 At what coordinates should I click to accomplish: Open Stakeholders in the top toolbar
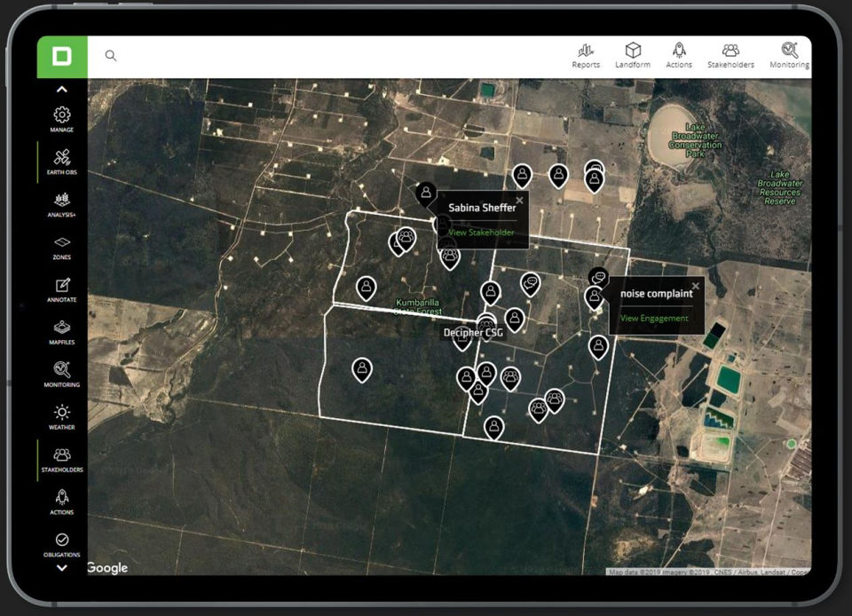click(730, 56)
